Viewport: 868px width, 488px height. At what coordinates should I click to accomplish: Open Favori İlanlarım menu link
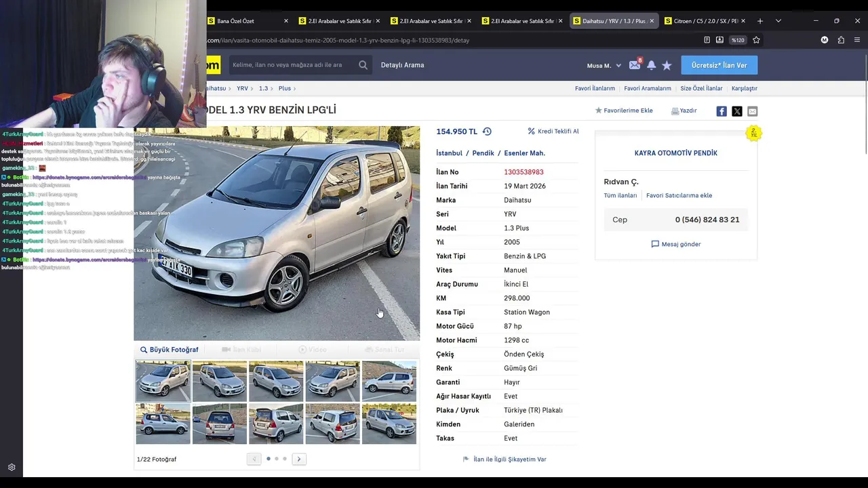(595, 88)
